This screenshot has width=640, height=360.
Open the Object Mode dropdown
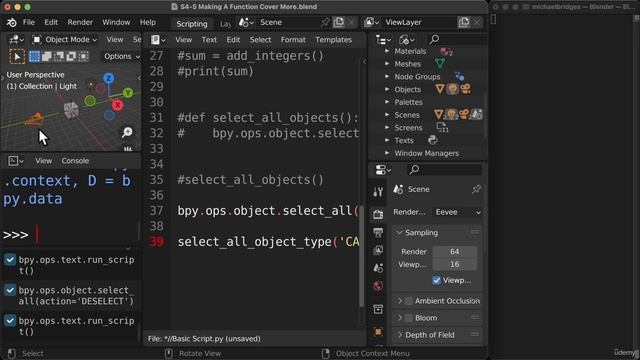64,40
